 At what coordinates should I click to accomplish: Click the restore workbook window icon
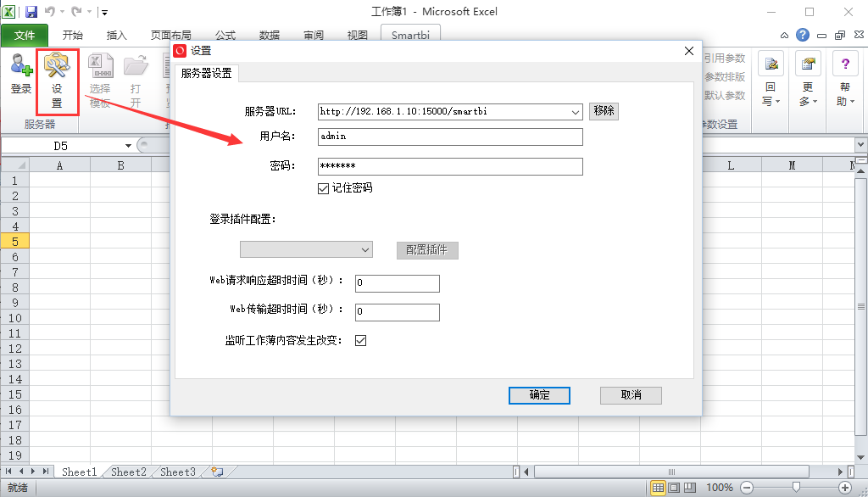point(840,35)
